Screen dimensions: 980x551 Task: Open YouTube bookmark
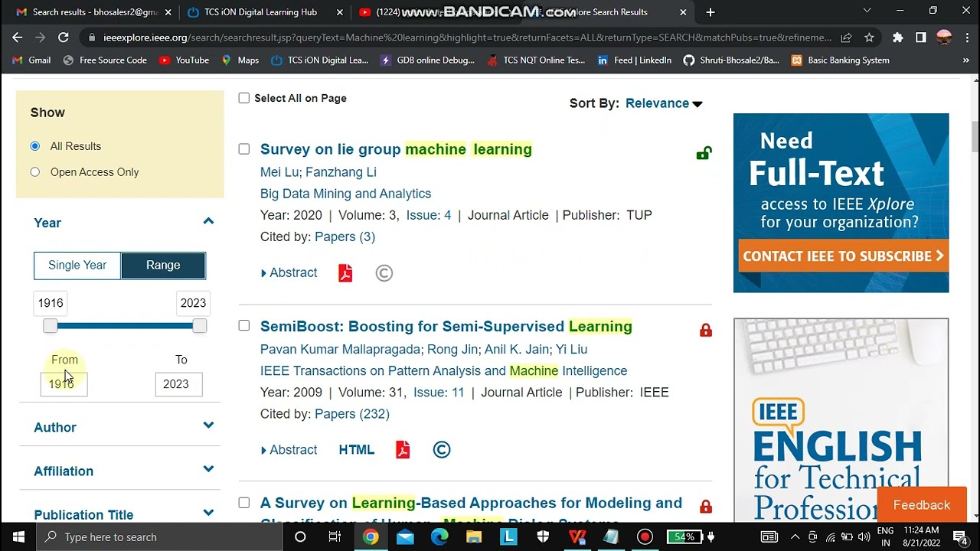click(184, 60)
